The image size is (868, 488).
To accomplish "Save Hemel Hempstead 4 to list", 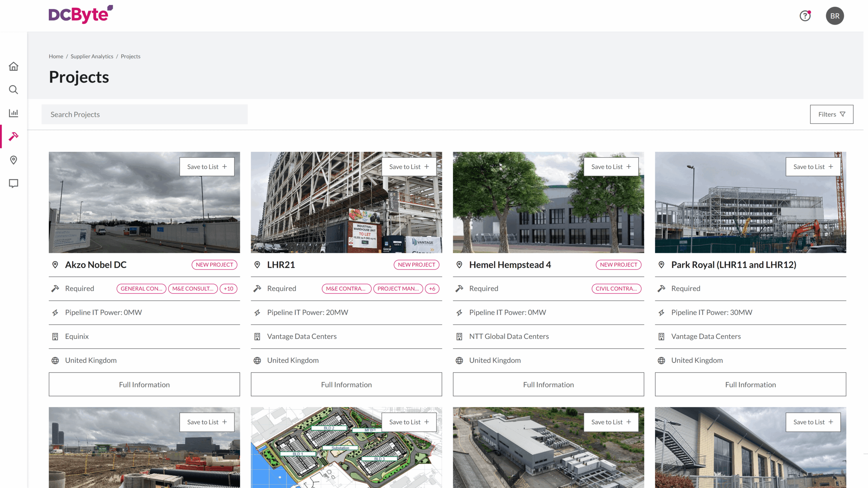I will coord(611,167).
